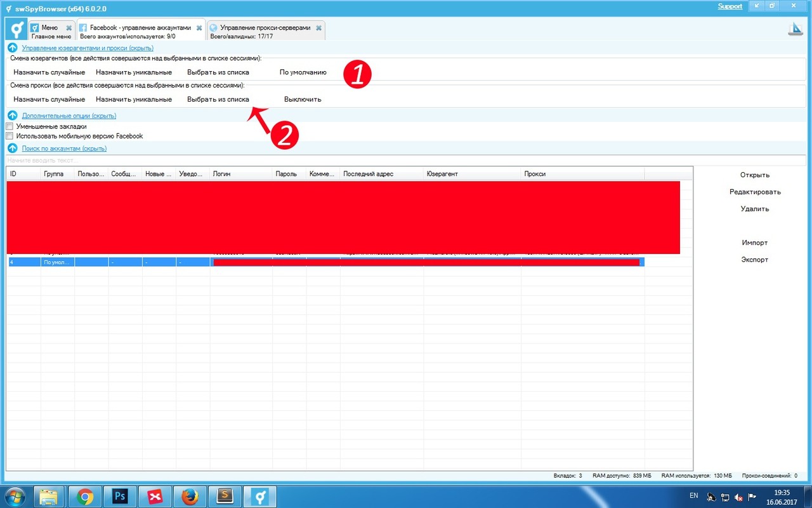Click the Экспорт button
The width and height of the screenshot is (812, 508).
click(x=755, y=260)
